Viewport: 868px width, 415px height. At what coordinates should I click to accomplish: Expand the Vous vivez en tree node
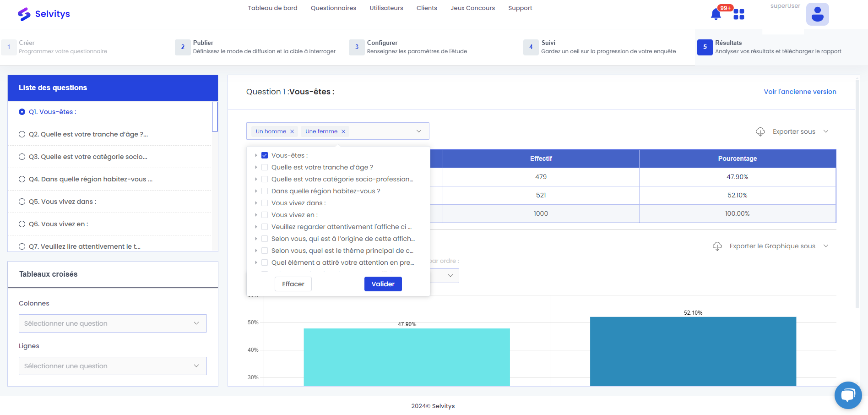(x=256, y=215)
